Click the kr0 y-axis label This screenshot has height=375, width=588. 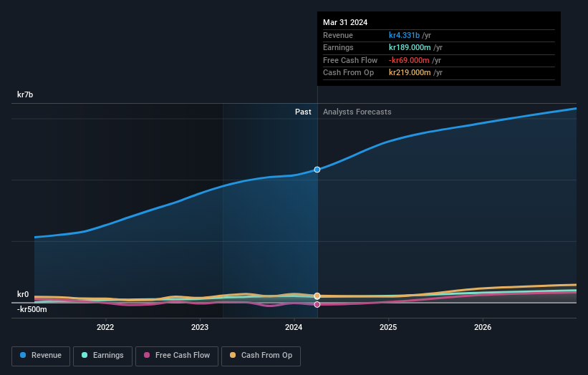point(23,294)
